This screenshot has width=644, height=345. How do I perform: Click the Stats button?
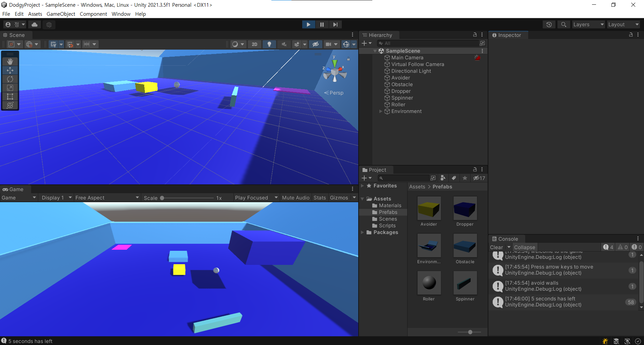click(x=320, y=198)
